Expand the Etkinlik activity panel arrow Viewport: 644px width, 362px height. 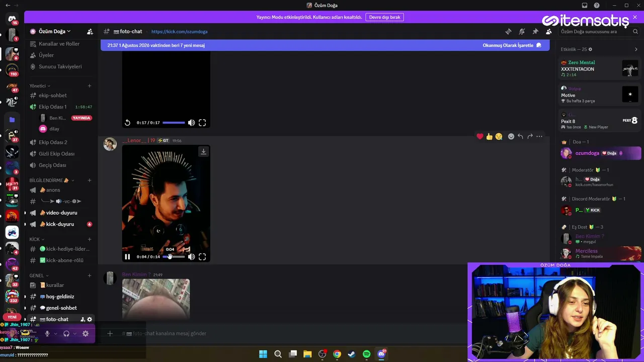[636, 49]
